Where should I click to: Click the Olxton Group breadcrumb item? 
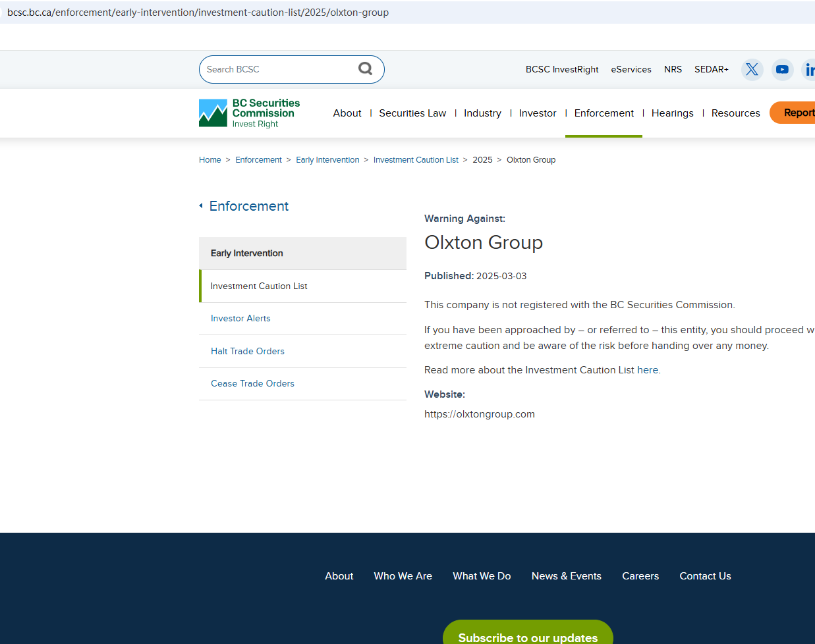tap(531, 160)
